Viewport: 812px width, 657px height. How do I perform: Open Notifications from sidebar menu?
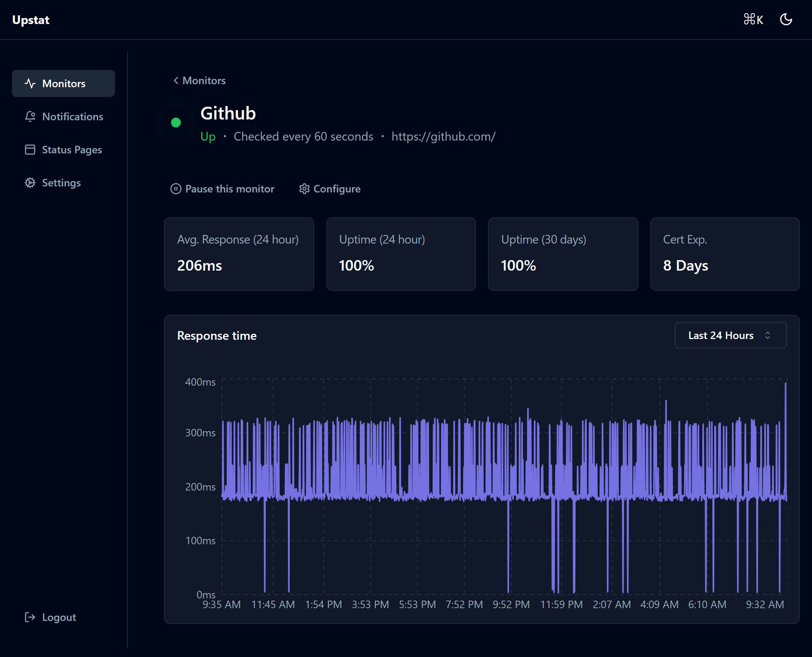tap(72, 117)
